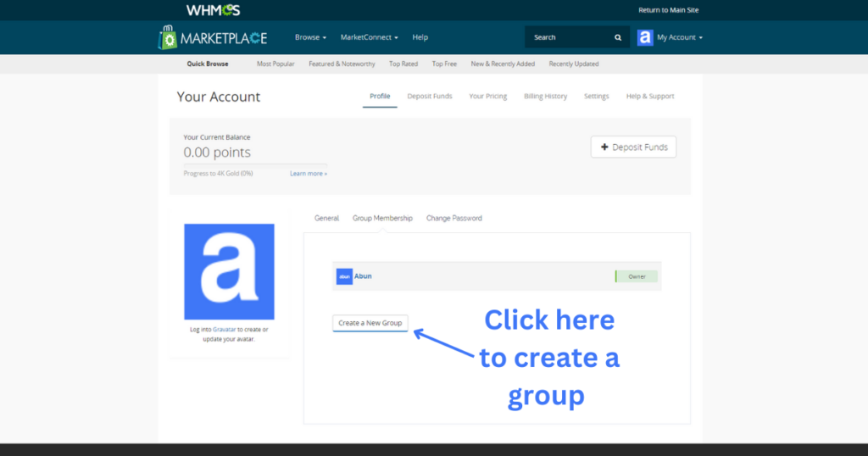Browse Most Popular items

pos(275,64)
